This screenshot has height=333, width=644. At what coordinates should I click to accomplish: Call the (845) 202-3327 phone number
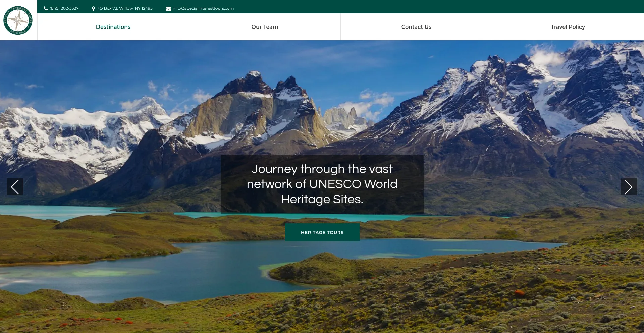[x=64, y=8]
